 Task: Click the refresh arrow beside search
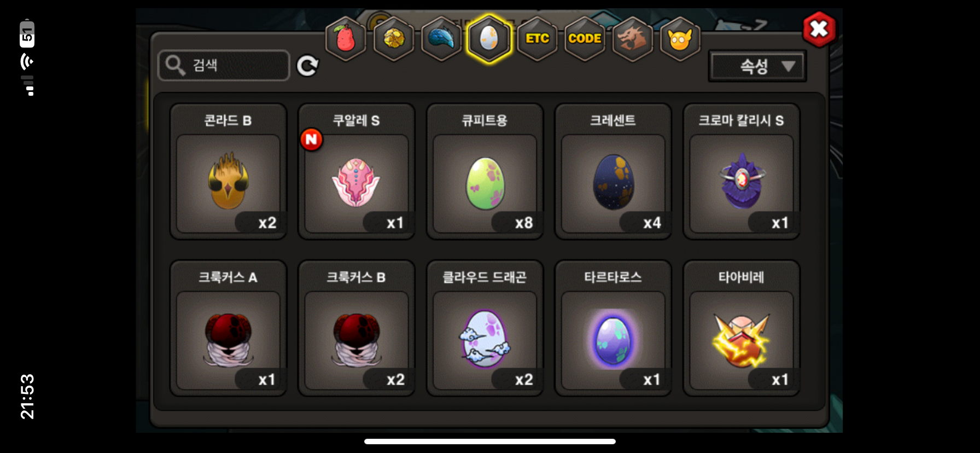tap(307, 66)
